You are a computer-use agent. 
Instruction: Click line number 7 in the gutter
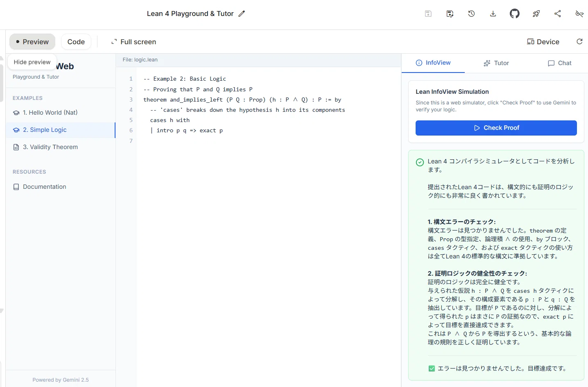pos(131,140)
